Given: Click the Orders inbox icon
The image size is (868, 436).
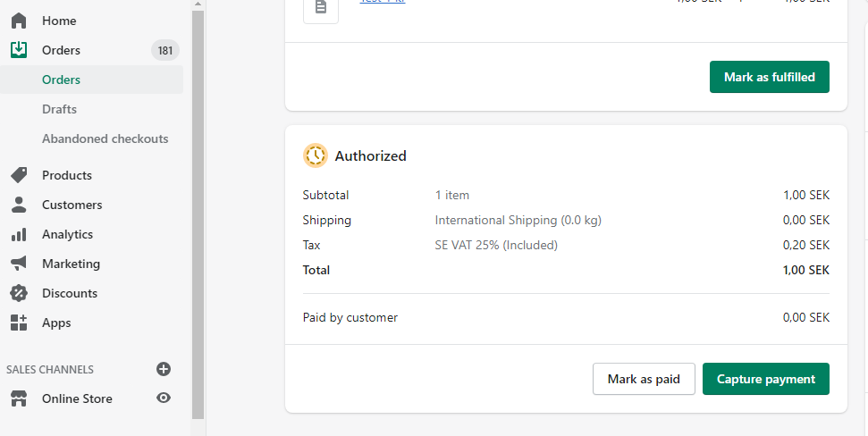Looking at the screenshot, I should [19, 50].
